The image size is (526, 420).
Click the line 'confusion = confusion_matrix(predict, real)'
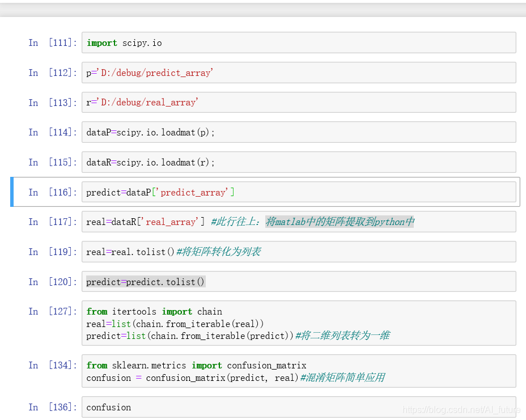click(x=193, y=377)
